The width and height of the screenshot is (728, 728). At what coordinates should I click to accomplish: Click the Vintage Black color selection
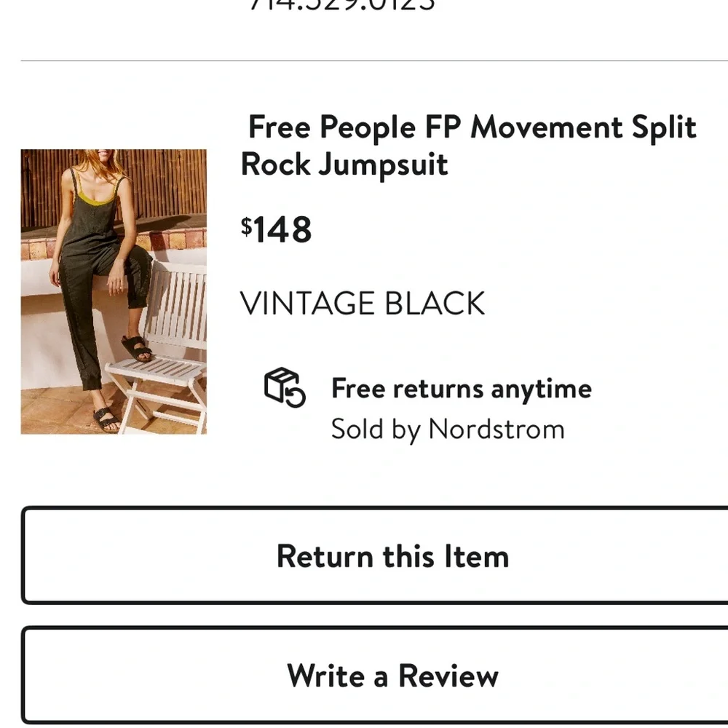tap(363, 303)
